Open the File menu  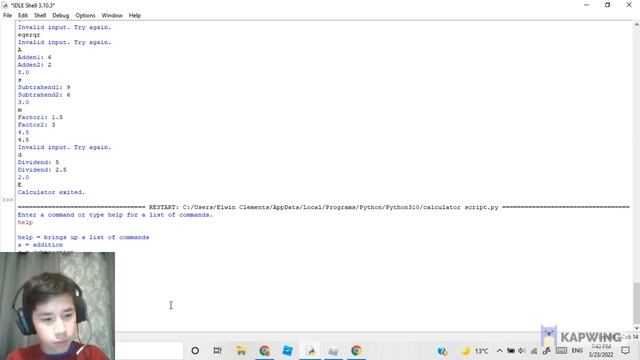pyautogui.click(x=7, y=16)
